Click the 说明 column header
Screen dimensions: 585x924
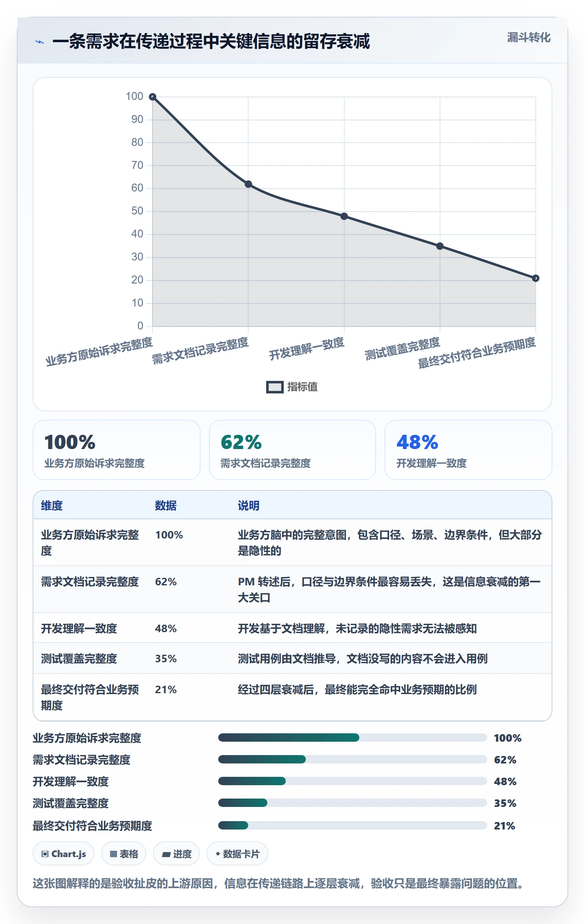(249, 505)
